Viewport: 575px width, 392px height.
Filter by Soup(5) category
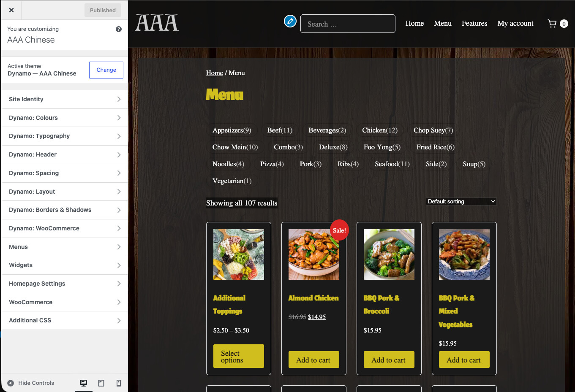[474, 164]
